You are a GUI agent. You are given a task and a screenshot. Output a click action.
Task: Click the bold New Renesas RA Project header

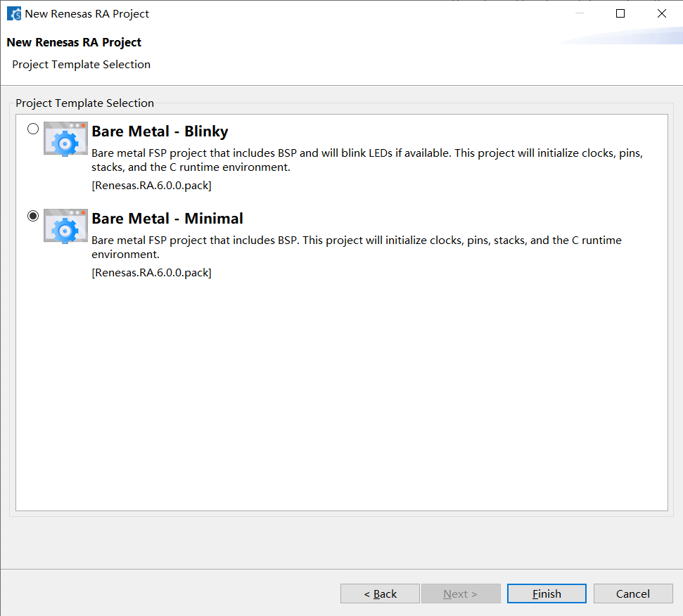coord(74,42)
